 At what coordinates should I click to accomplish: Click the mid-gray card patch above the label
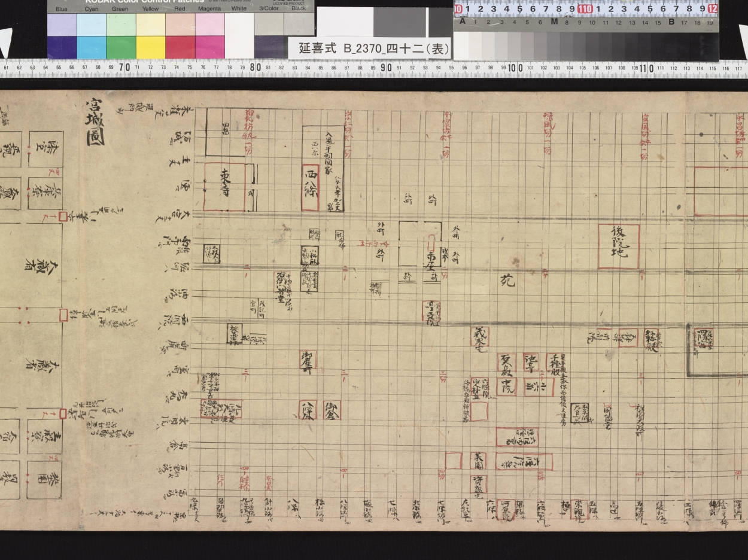(400, 22)
